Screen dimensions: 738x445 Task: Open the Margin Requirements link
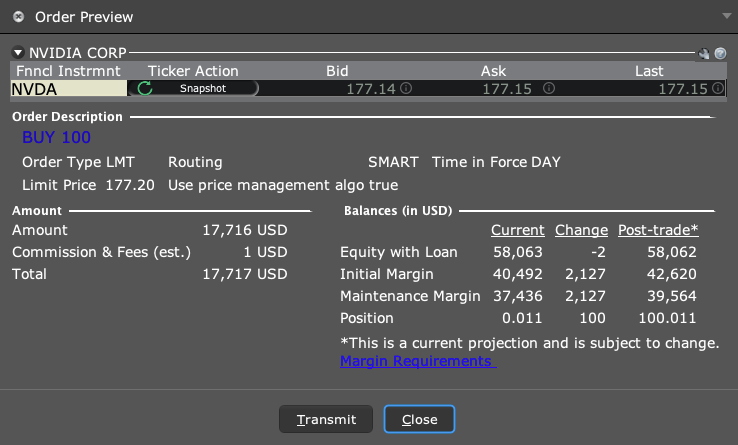[x=418, y=361]
